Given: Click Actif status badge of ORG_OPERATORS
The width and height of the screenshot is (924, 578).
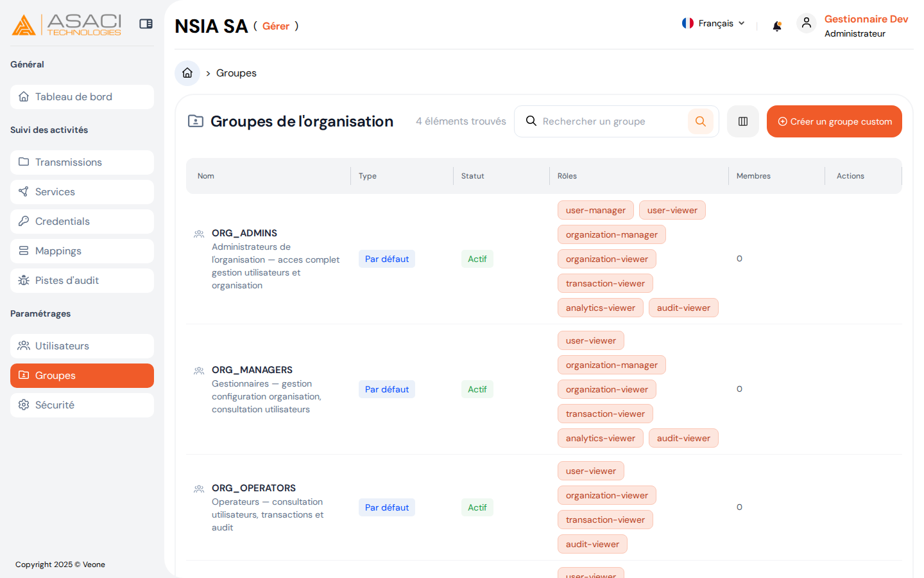Looking at the screenshot, I should coord(477,507).
